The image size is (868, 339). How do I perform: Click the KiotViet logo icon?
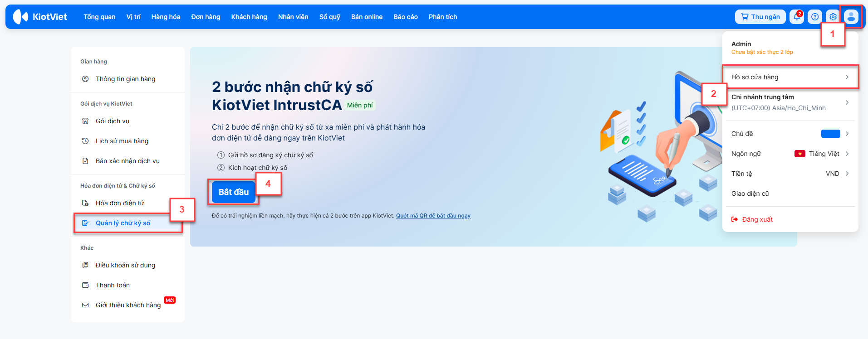tap(20, 17)
